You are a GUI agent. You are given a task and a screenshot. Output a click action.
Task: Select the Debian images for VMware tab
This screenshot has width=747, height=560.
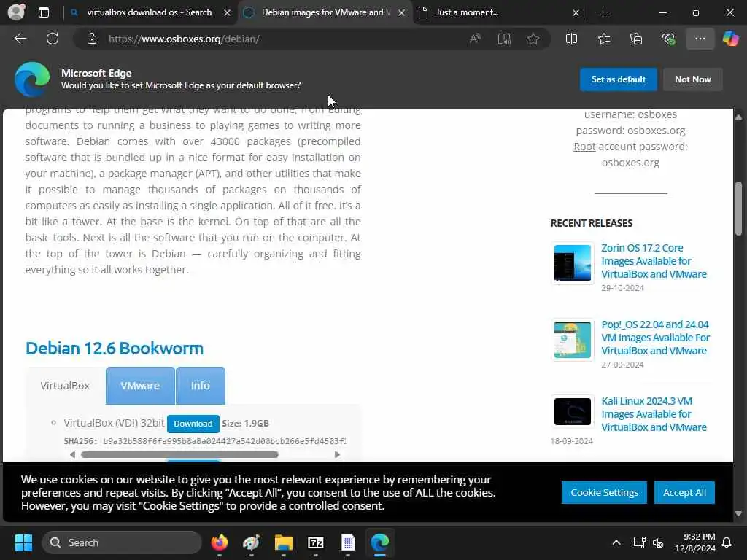[x=325, y=12]
